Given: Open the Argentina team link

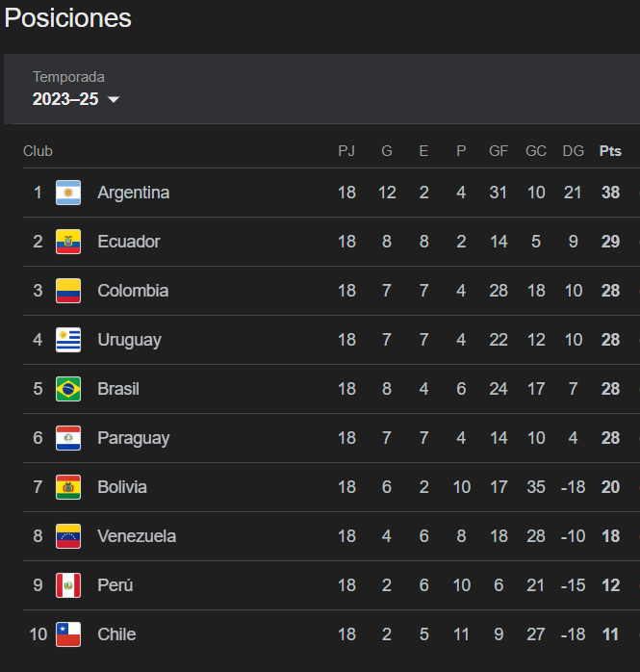Looking at the screenshot, I should [133, 193].
